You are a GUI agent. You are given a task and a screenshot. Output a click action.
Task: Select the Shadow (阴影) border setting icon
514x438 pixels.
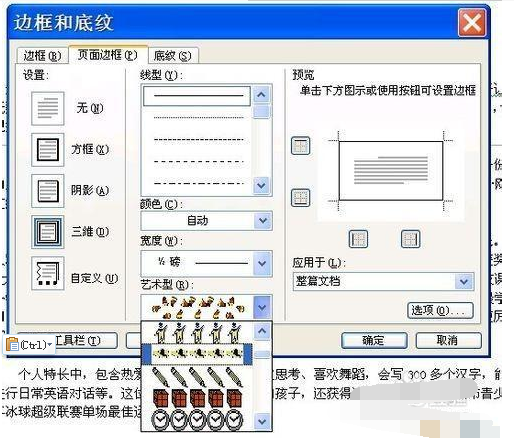(x=48, y=191)
